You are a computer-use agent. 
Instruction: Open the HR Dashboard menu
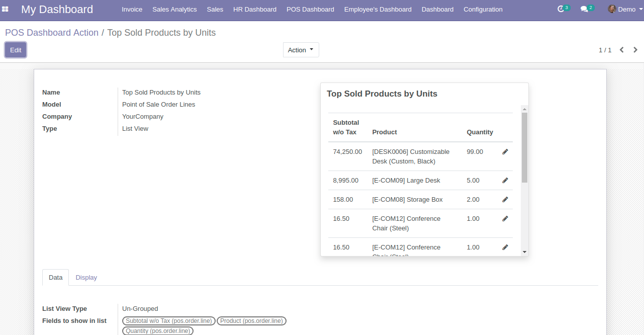254,9
